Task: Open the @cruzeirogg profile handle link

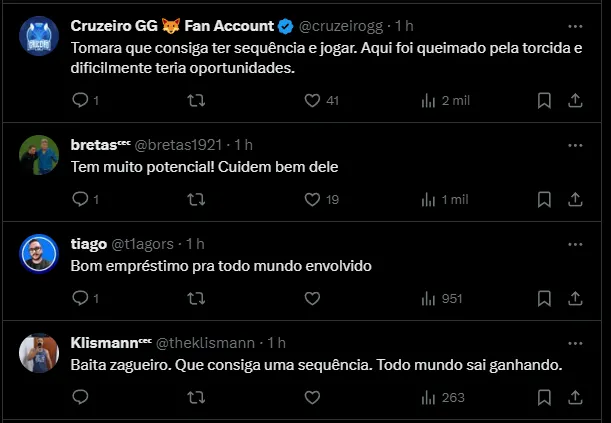Action: coord(342,26)
